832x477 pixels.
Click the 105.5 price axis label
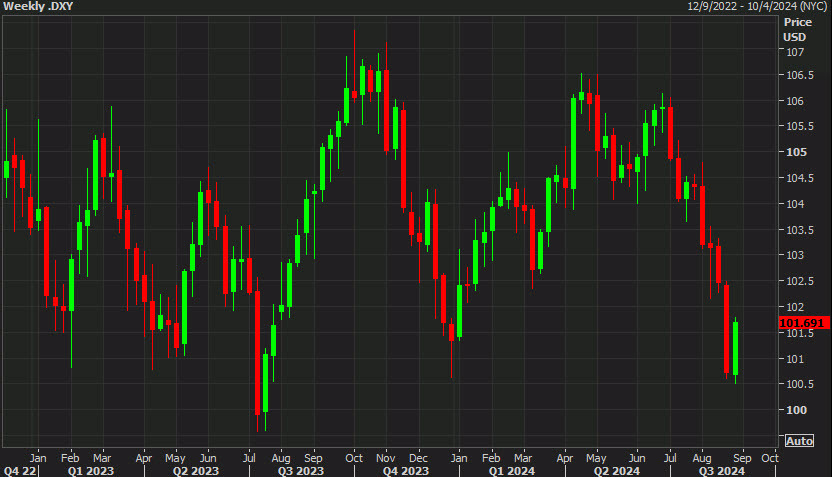[x=800, y=126]
